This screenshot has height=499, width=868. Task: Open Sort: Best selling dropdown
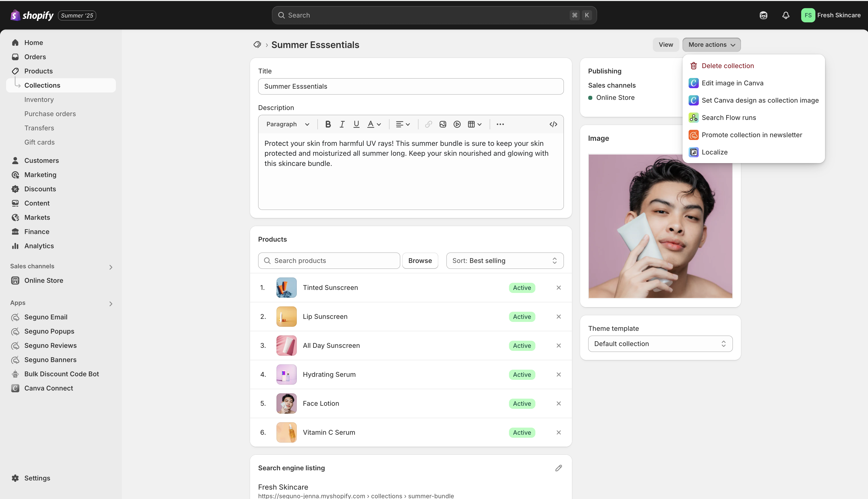pos(505,261)
